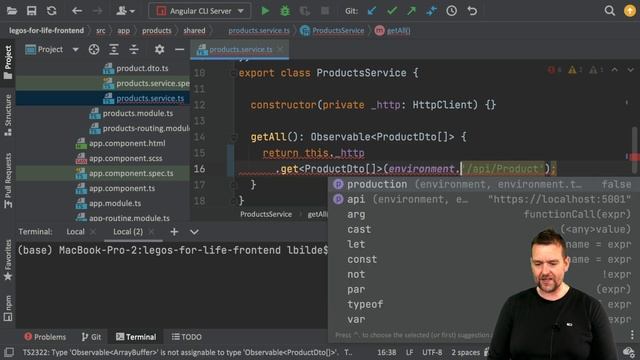Select the shared breadcrumb

(194, 31)
